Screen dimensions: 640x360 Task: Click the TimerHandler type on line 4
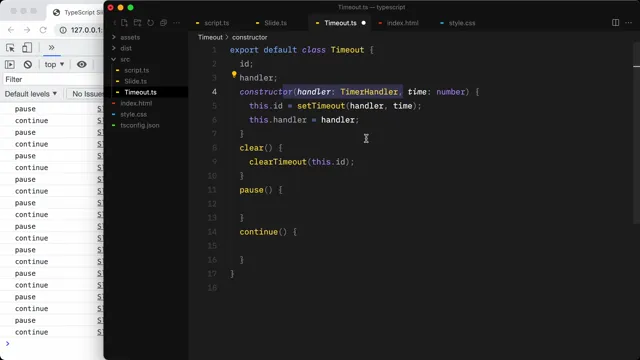[369, 92]
